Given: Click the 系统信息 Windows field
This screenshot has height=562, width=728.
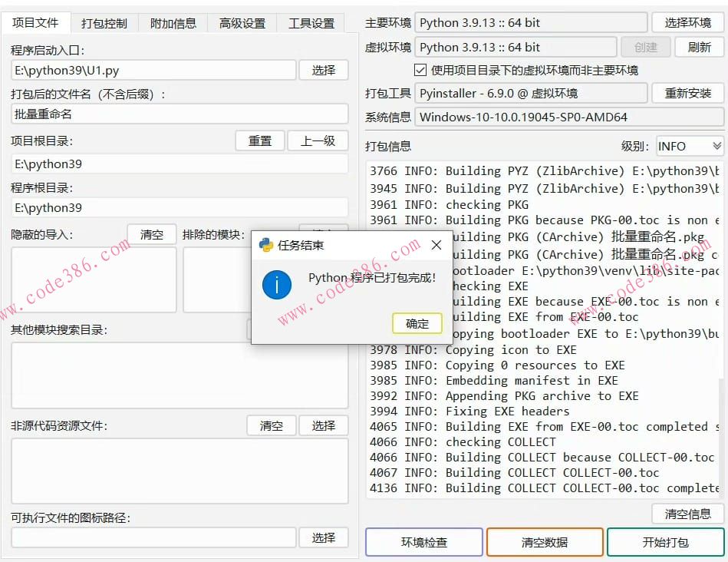Looking at the screenshot, I should coord(569,117).
